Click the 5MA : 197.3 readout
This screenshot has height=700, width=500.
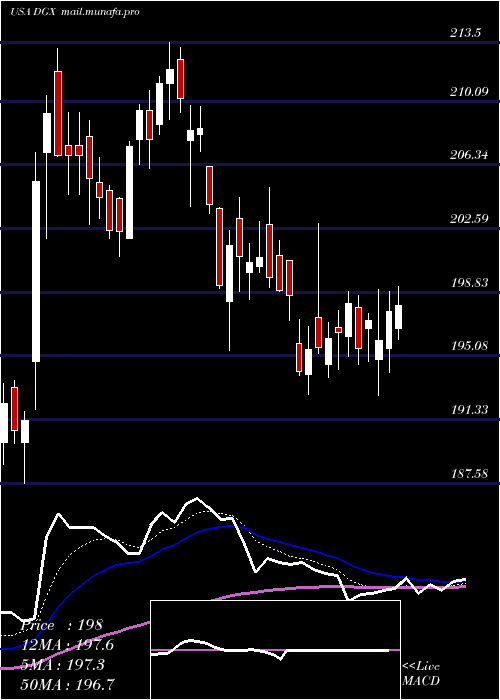click(x=63, y=665)
